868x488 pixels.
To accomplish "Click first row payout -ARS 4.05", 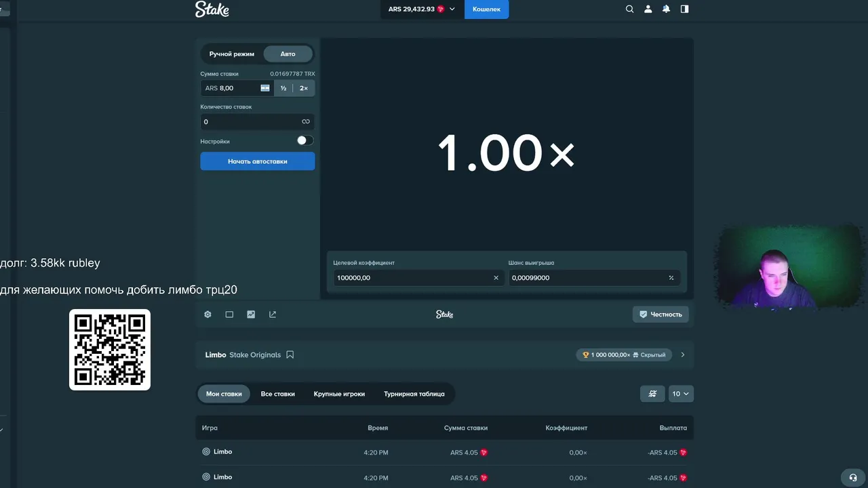I will point(667,452).
